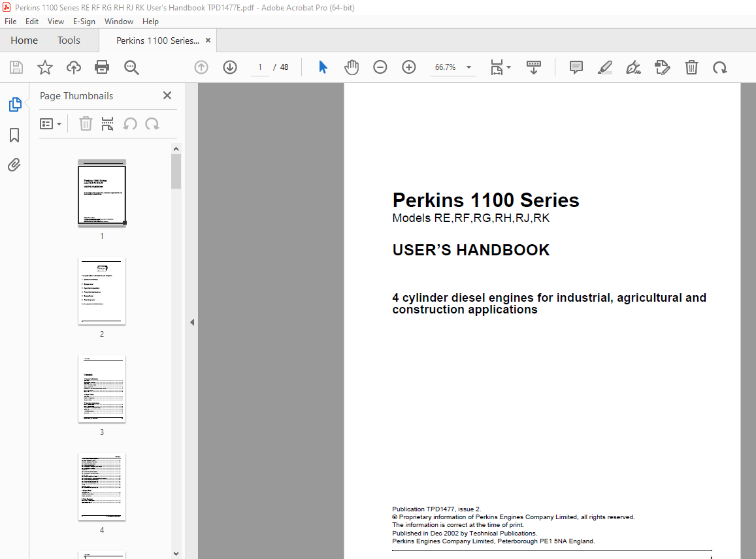756x559 pixels.
Task: Close the Perkins 1100 Series tab
Action: pos(208,40)
